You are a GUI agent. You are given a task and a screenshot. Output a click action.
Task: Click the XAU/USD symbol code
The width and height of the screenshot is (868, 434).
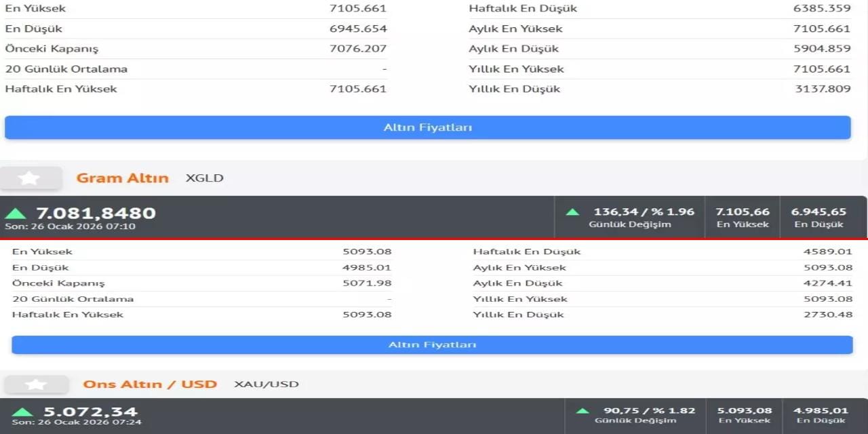coord(266,384)
